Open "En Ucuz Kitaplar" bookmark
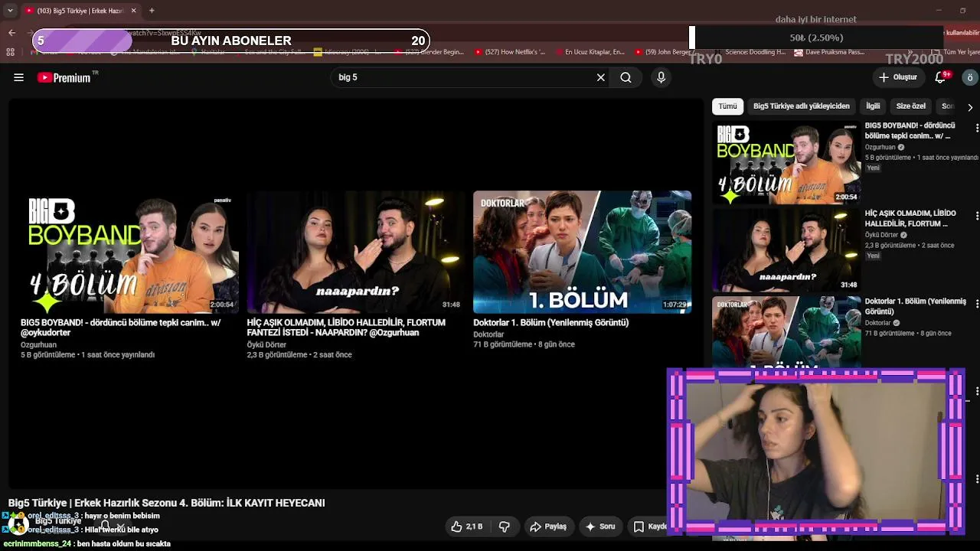 [589, 52]
